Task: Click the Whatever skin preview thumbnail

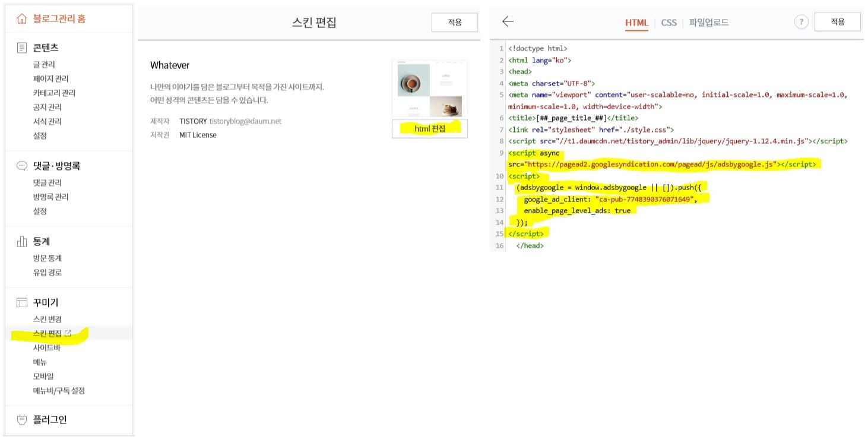Action: coord(430,88)
